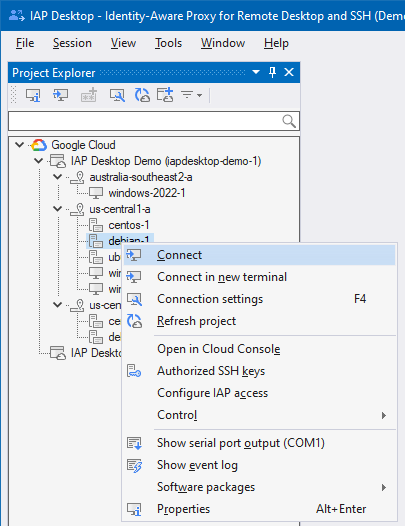Screen dimensions: 405x526
Task: Click the Google Cloud logo icon
Action: pos(39,145)
